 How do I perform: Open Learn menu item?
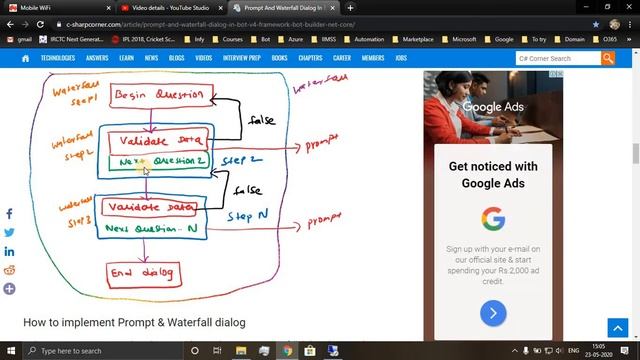(127, 58)
